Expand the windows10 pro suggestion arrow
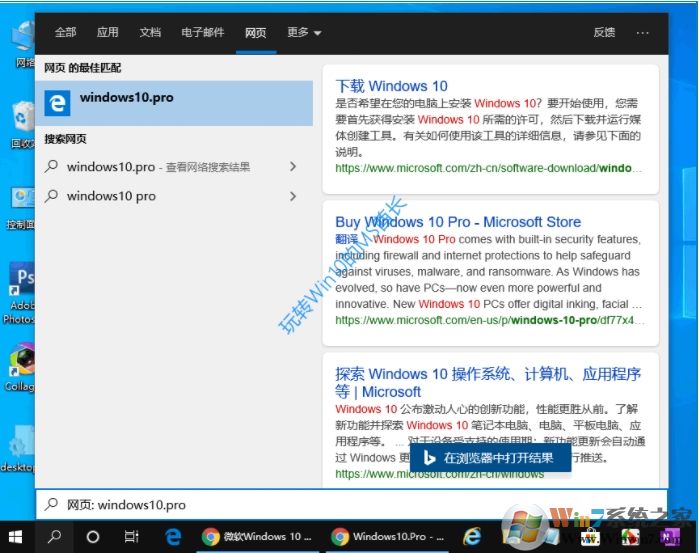The image size is (699, 553). (293, 196)
